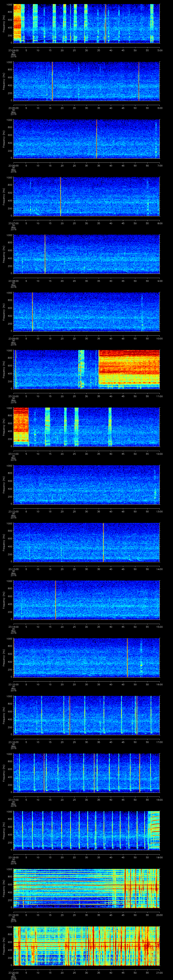Image resolution: width=173 pixels, height=980 pixels.
Task: Click the 23:06:00 start time label
Action: pyautogui.click(x=14, y=166)
